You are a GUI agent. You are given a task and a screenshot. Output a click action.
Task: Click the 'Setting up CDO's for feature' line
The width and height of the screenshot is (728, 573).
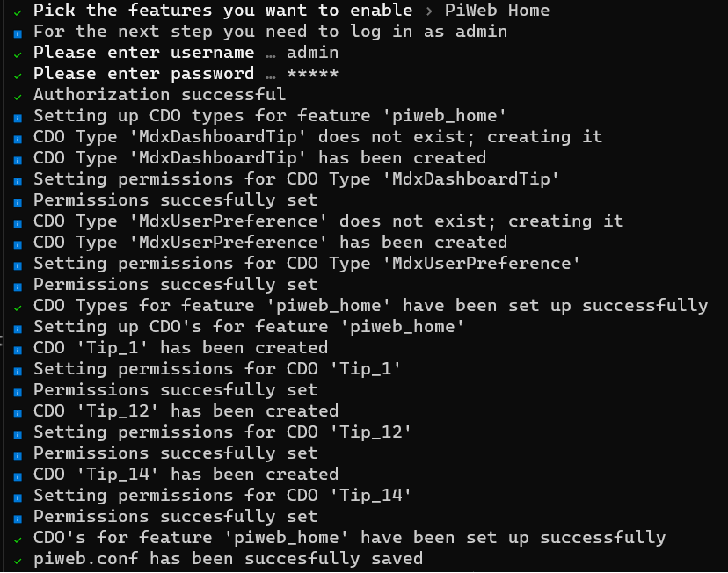(x=249, y=327)
